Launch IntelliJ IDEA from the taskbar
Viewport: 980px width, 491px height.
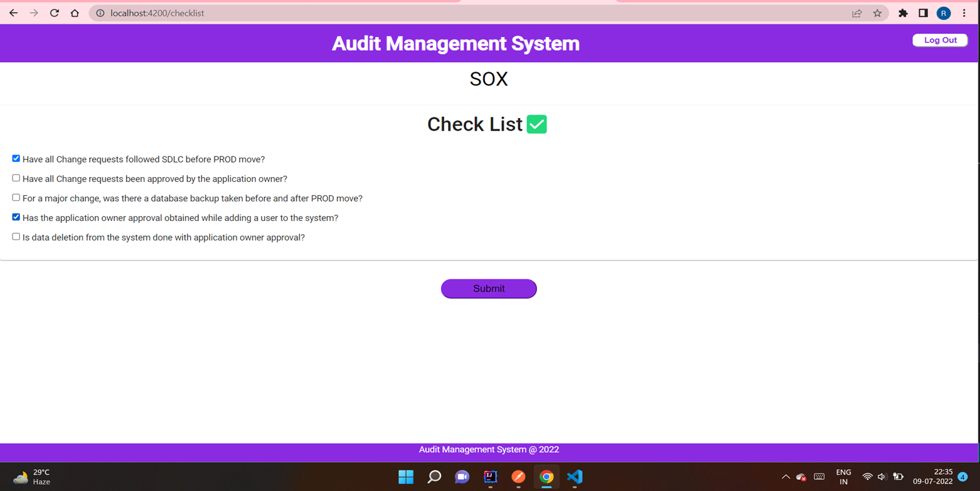(x=490, y=477)
